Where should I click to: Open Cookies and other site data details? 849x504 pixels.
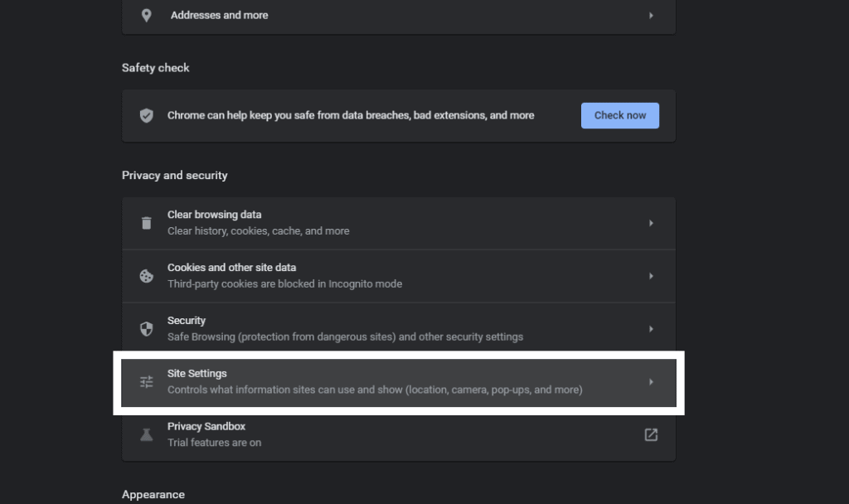651,275
